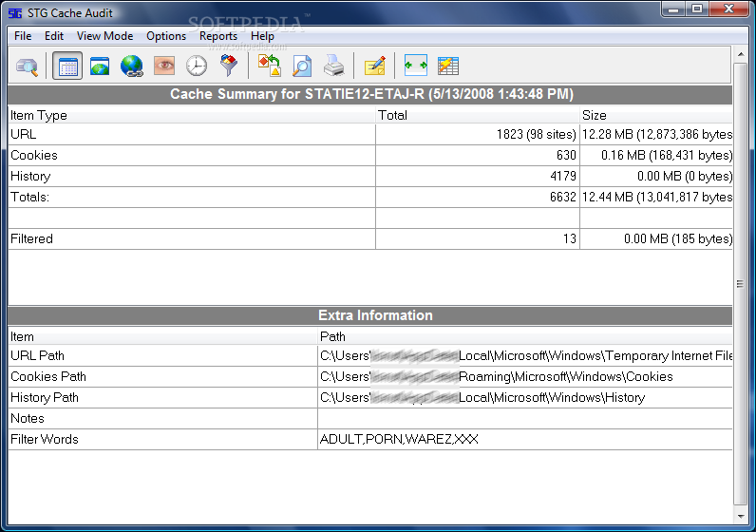
Task: Click the scrollbar up arrow
Action: pyautogui.click(x=741, y=54)
